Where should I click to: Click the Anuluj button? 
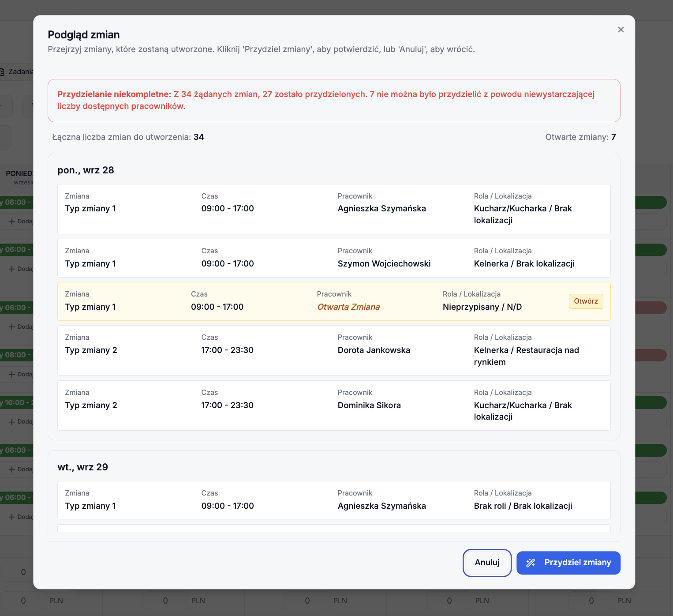(487, 563)
